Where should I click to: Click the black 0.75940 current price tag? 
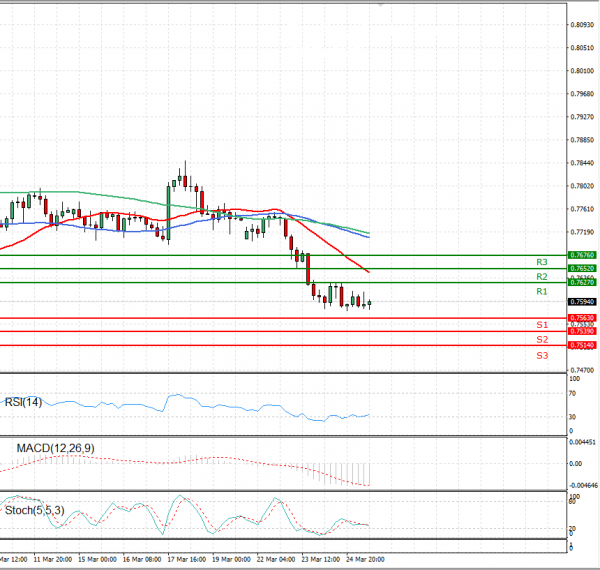582,302
